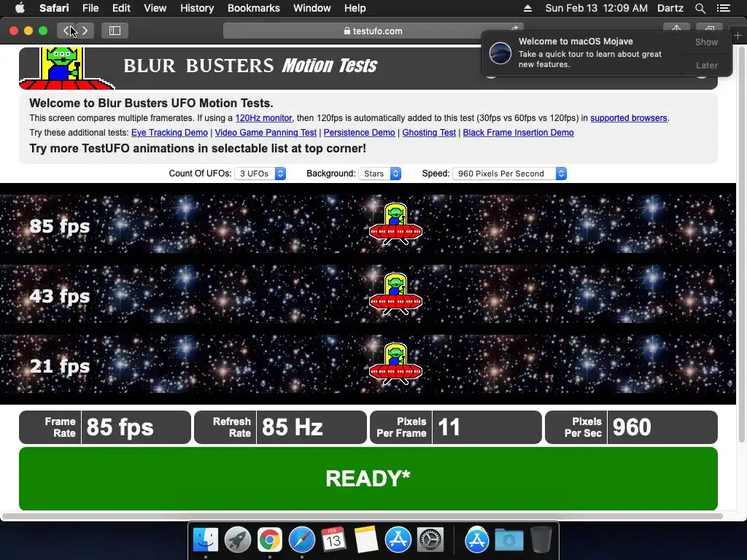Open the Black Frame Insertion Demo link
Screen dimensions: 747x560
[x=519, y=133]
